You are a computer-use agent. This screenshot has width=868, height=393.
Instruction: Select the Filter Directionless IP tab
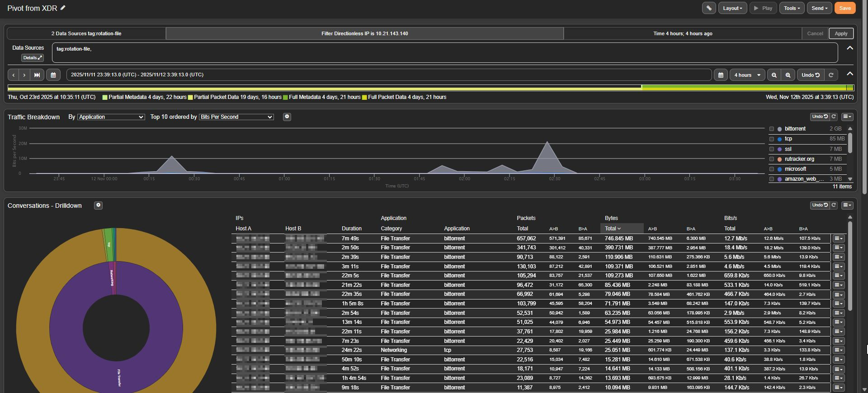(x=364, y=33)
